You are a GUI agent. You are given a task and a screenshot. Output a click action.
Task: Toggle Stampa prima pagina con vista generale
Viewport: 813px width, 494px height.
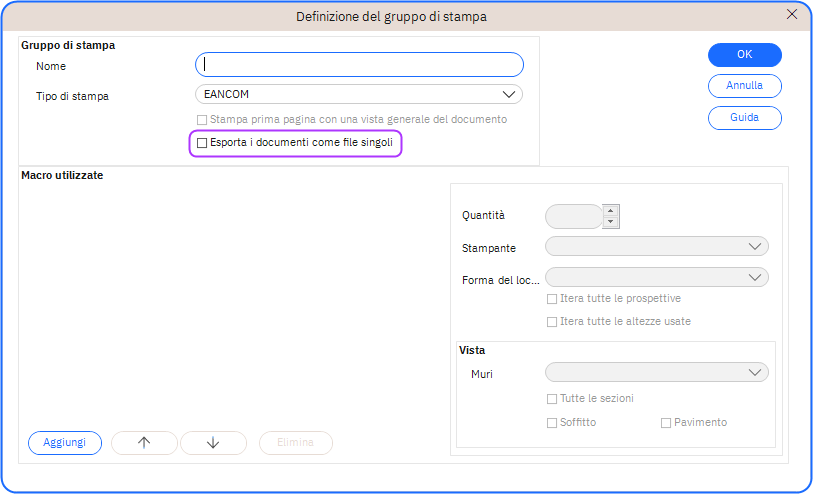pos(202,119)
